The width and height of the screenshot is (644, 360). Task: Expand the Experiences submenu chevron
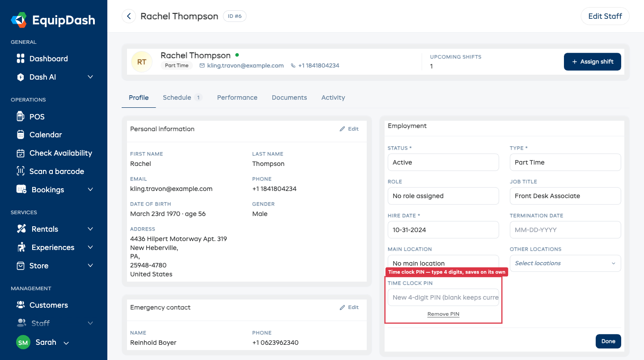[90, 247]
